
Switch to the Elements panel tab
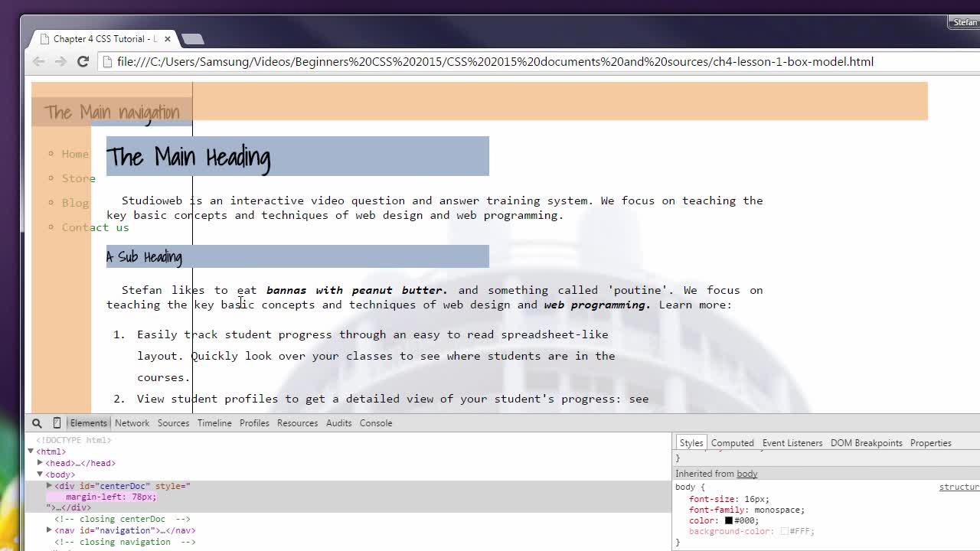pyautogui.click(x=89, y=423)
